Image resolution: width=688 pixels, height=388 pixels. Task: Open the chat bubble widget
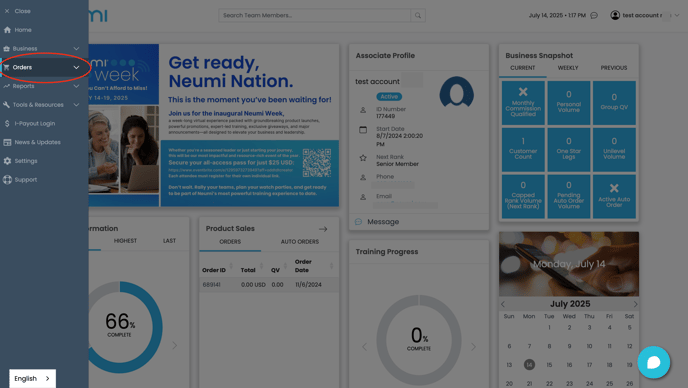[653, 363]
